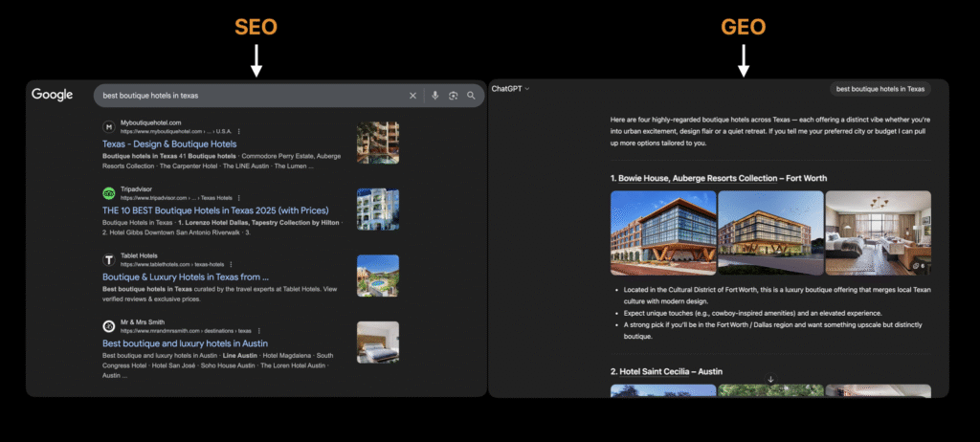This screenshot has width=980, height=442.
Task: Click the Google search input field
Action: tap(289, 96)
